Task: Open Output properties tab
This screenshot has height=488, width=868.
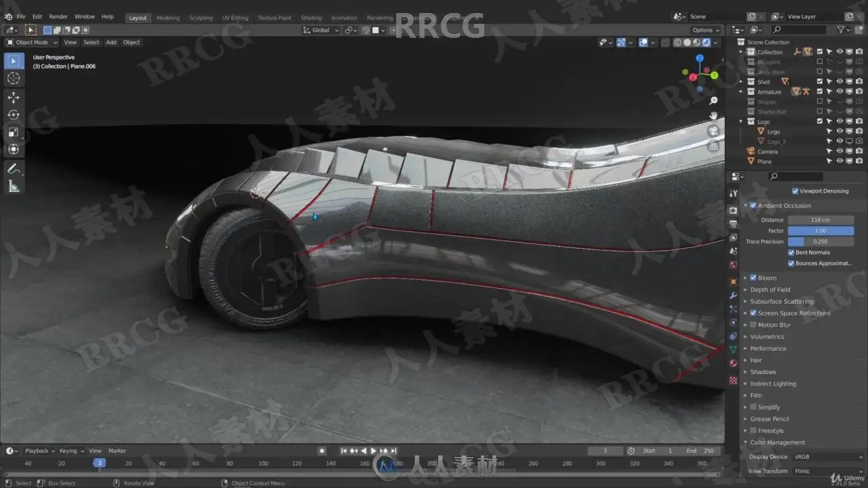Action: [x=733, y=224]
